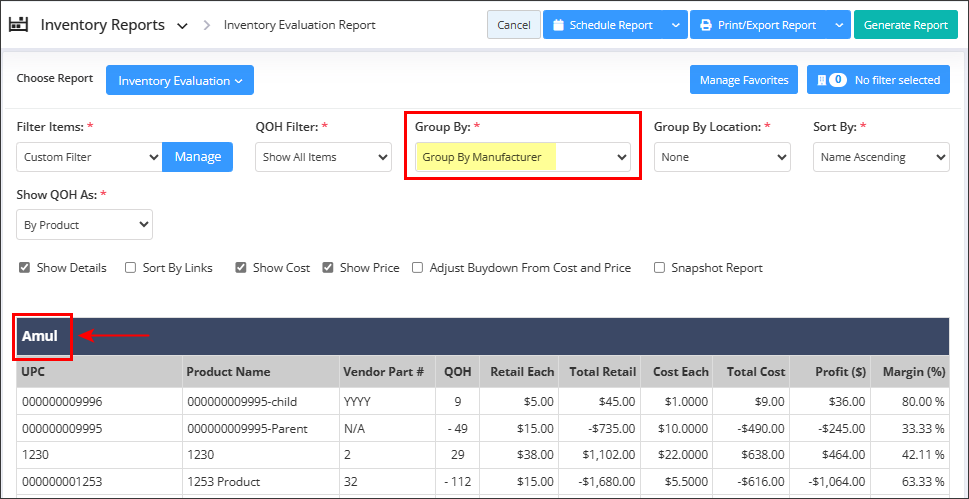The height and width of the screenshot is (499, 969).
Task: Click the Product Name column header
Action: 260,372
